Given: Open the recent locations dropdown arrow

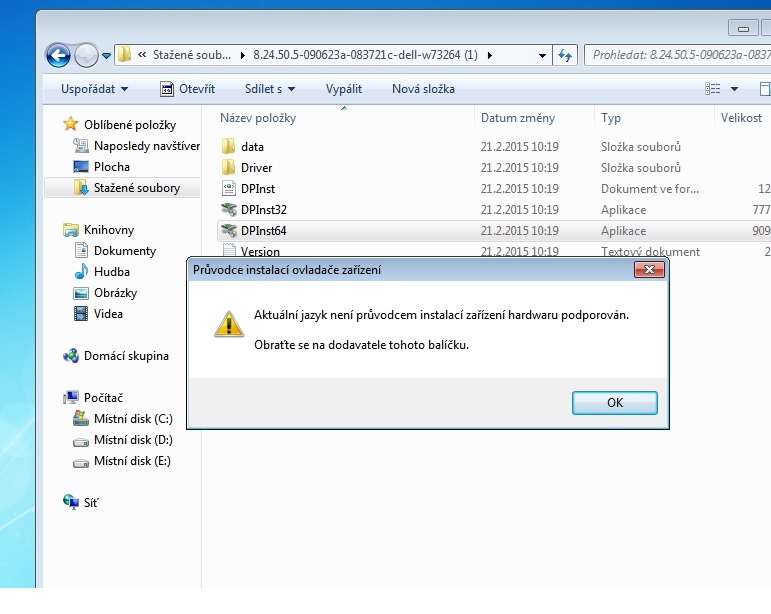Looking at the screenshot, I should click(106, 56).
